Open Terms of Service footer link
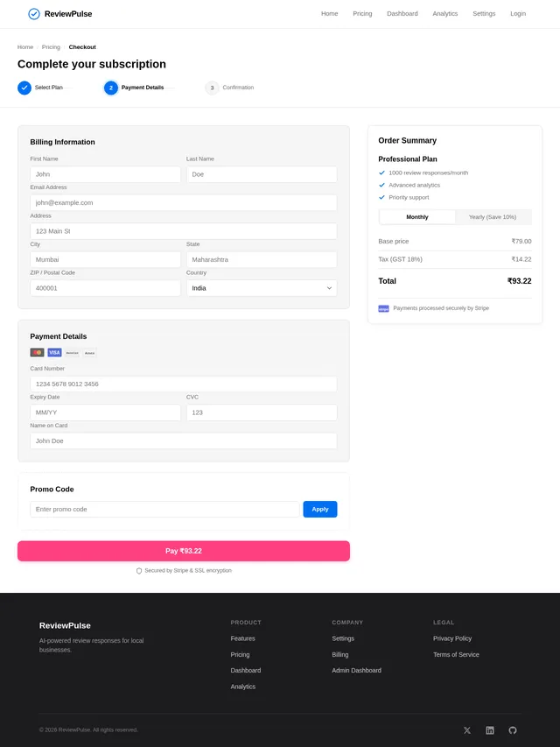The height and width of the screenshot is (747, 560). [x=456, y=654]
